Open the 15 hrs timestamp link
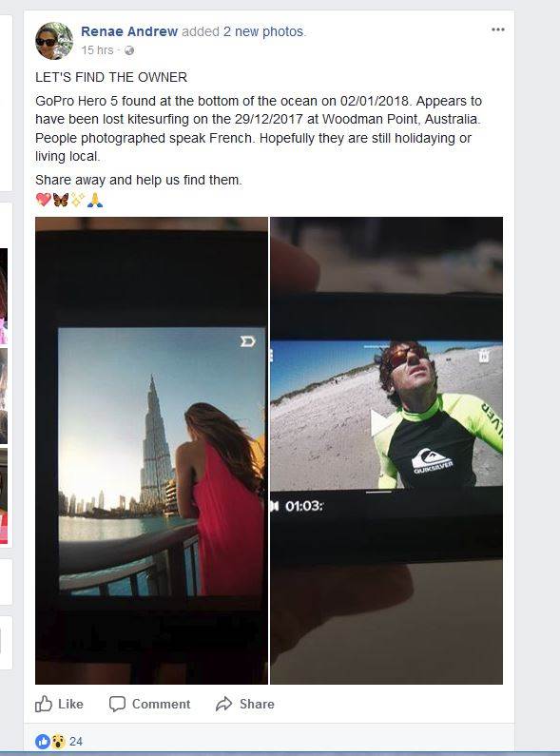The image size is (560, 756). [x=97, y=50]
